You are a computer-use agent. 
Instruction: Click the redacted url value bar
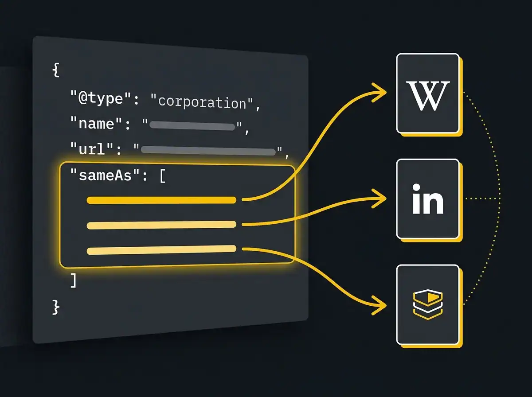tap(208, 151)
